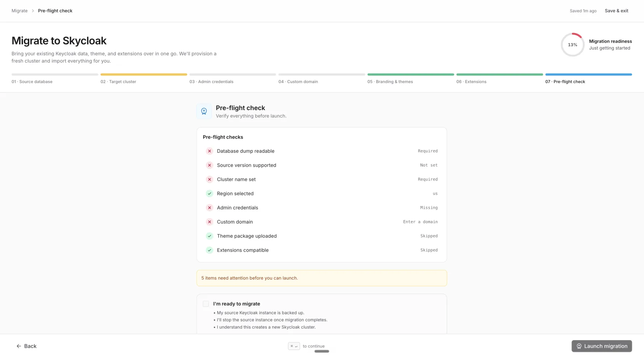
Task: Click the 13% migration readiness ring
Action: [x=572, y=45]
